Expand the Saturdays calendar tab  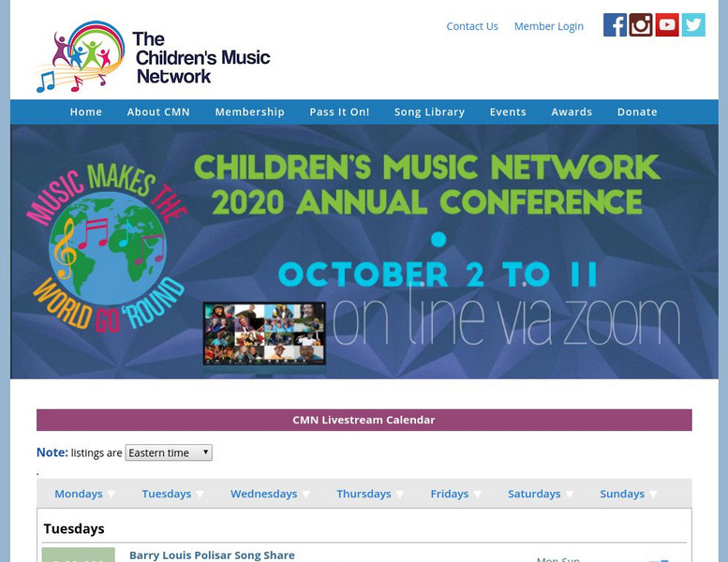tap(541, 494)
